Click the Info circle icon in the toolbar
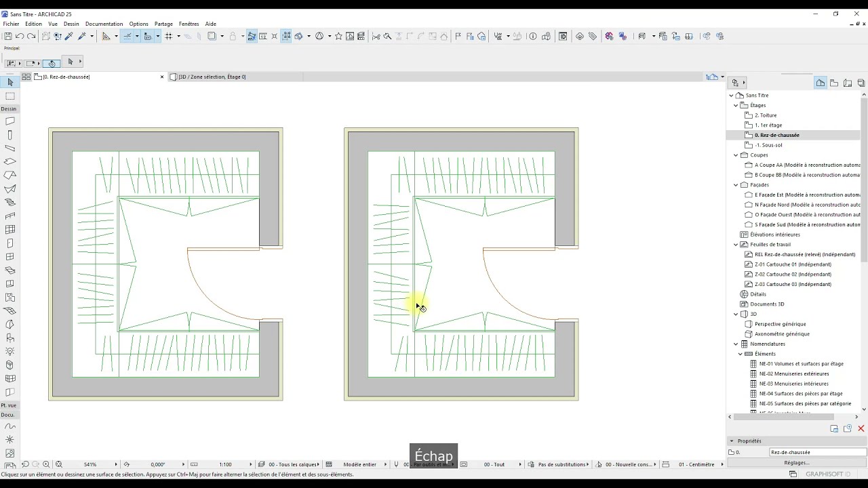Image resolution: width=868 pixels, height=488 pixels. click(x=533, y=37)
